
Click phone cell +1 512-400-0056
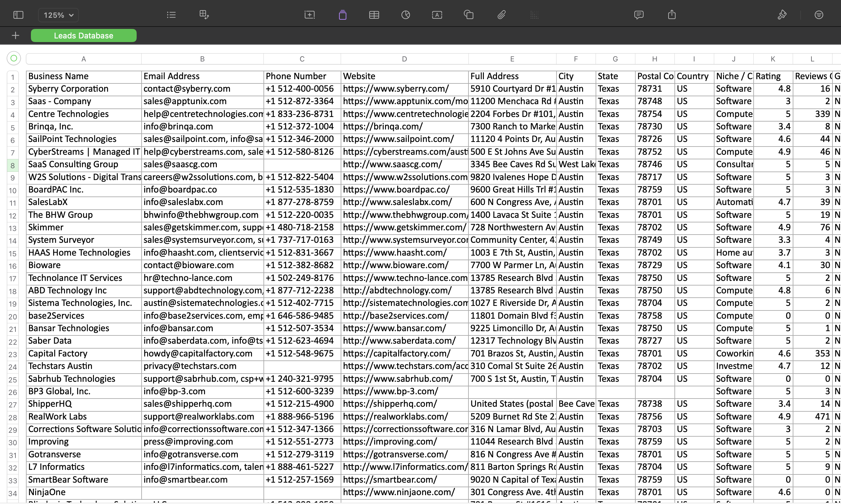pyautogui.click(x=302, y=89)
